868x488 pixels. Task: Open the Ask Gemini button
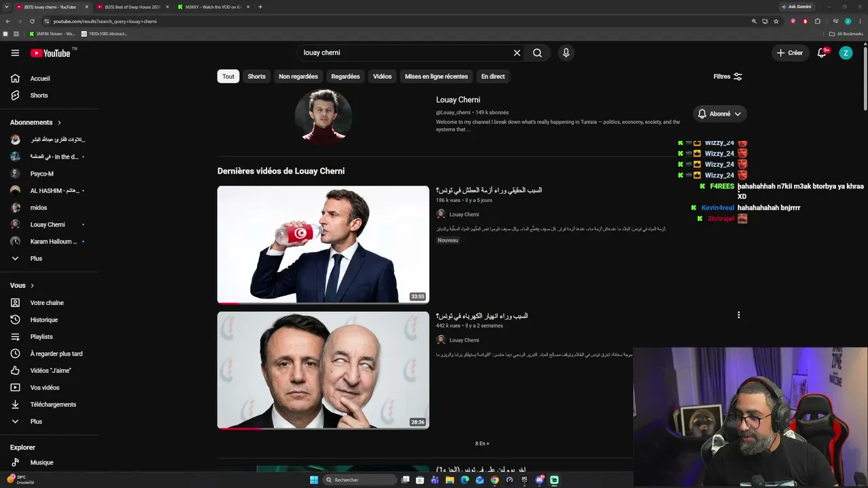[x=797, y=7]
